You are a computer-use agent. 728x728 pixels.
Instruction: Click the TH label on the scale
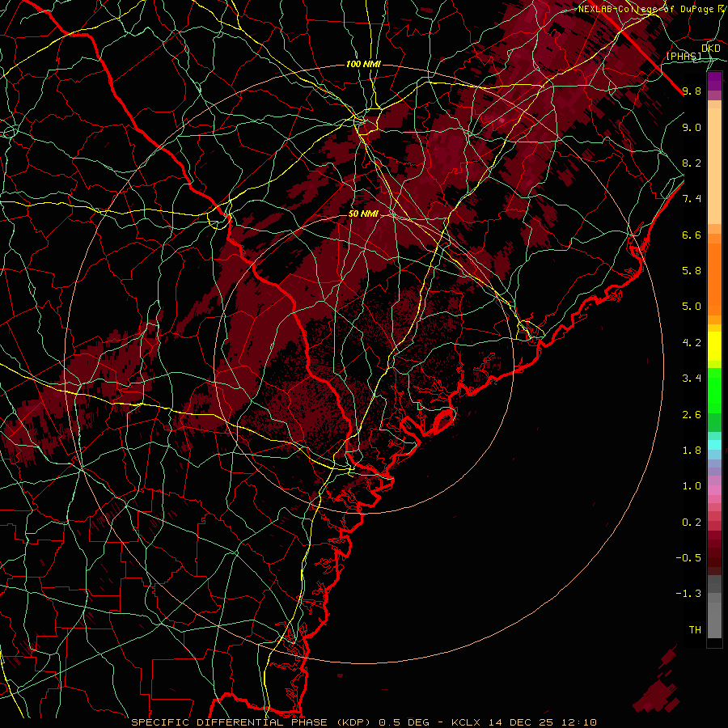tap(695, 630)
